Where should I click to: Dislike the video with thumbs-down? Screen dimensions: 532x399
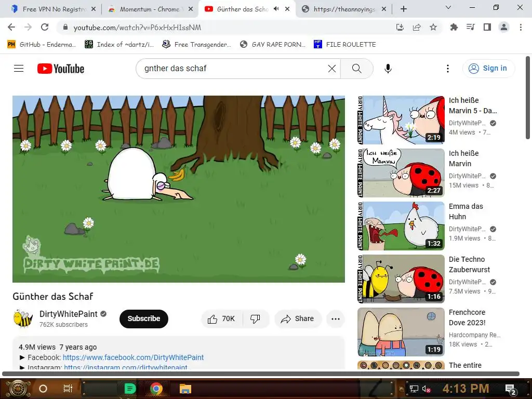256,319
